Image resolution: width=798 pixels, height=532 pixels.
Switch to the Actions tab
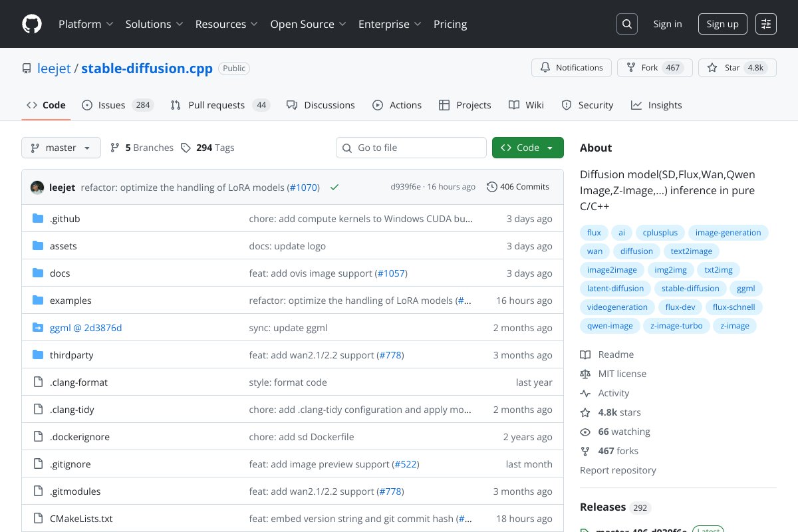(397, 105)
